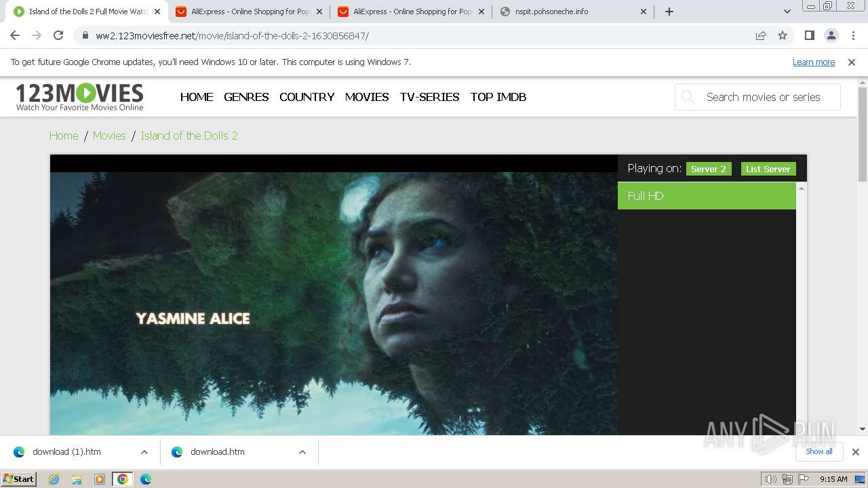Click Server 2 button
Screen dimensions: 868x488
pyautogui.click(x=709, y=169)
